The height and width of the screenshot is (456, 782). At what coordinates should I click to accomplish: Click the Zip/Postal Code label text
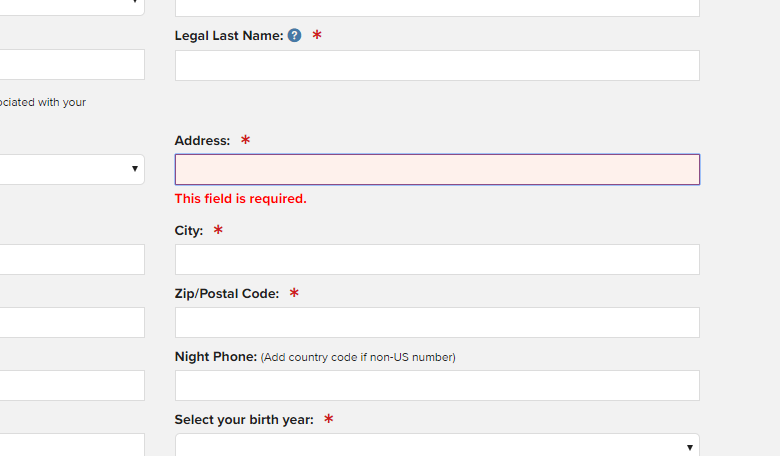[x=227, y=294]
